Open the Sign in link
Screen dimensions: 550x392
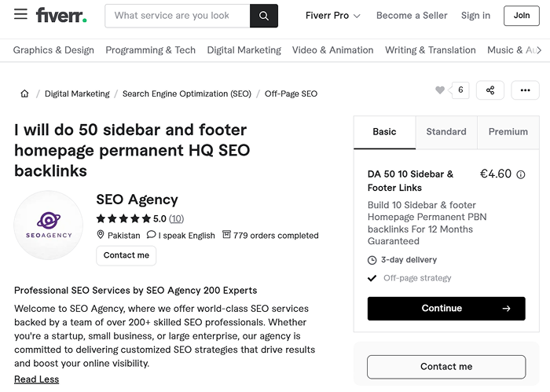coord(475,16)
